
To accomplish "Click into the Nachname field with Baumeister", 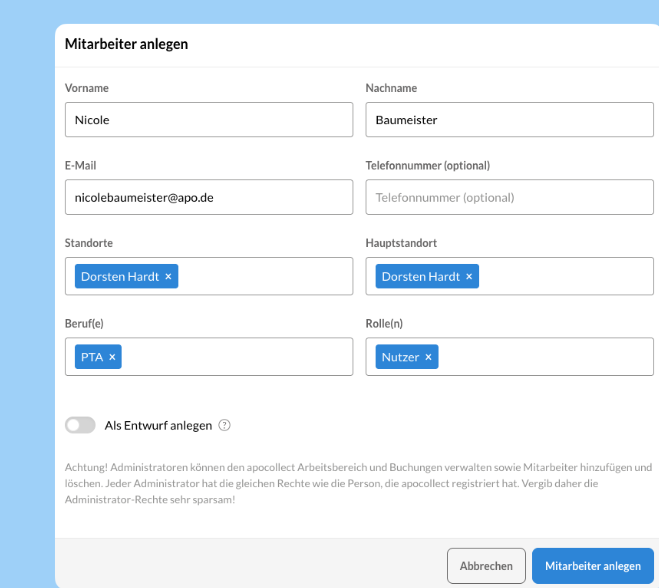I will tap(509, 120).
